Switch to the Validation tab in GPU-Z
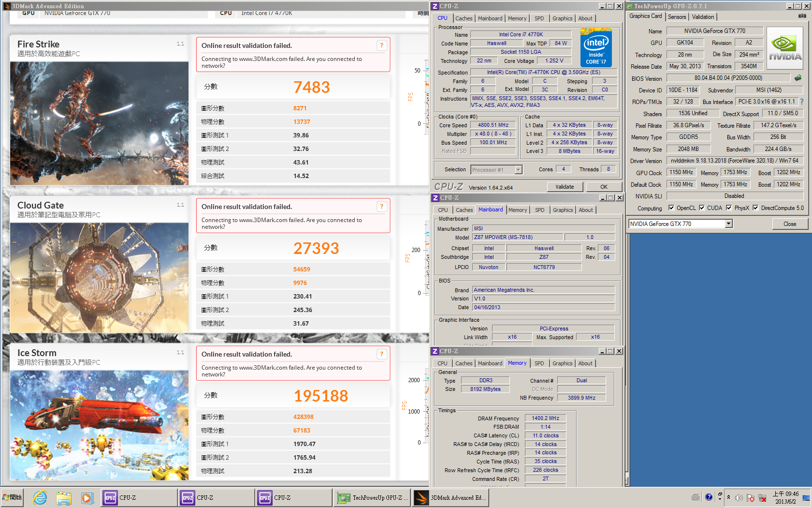The height and width of the screenshot is (508, 812). (x=703, y=16)
